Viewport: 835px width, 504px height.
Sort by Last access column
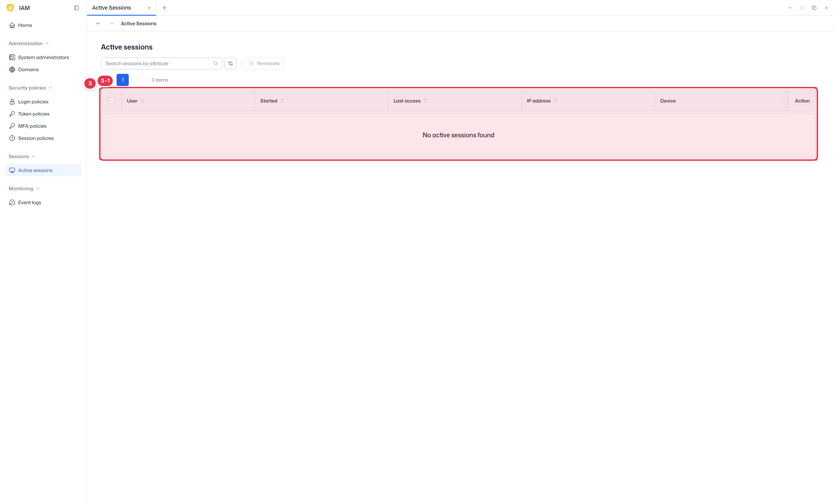click(x=425, y=101)
